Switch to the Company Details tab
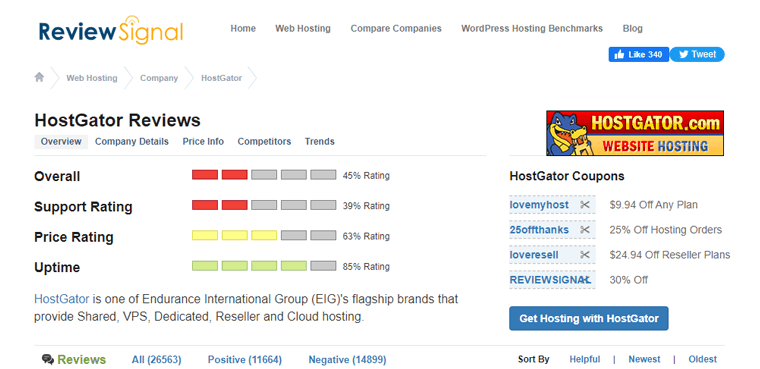The width and height of the screenshot is (760, 369). point(132,142)
